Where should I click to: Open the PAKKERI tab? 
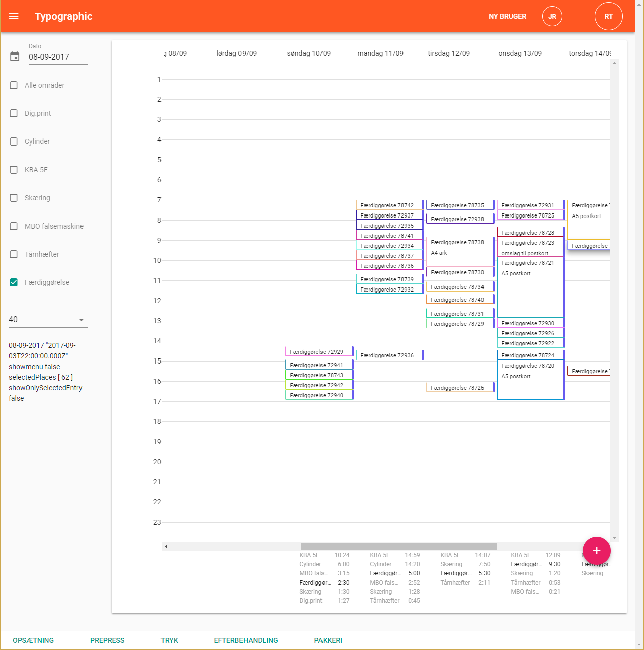(328, 640)
